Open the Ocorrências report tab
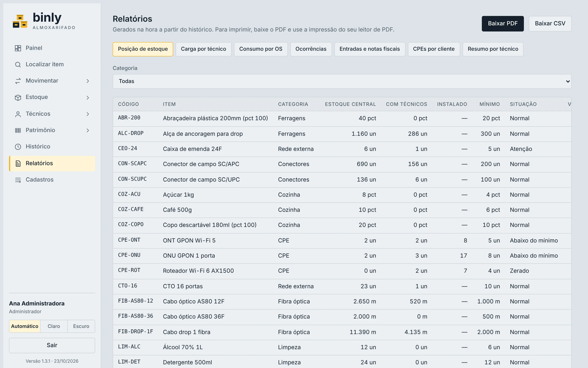 coord(311,49)
